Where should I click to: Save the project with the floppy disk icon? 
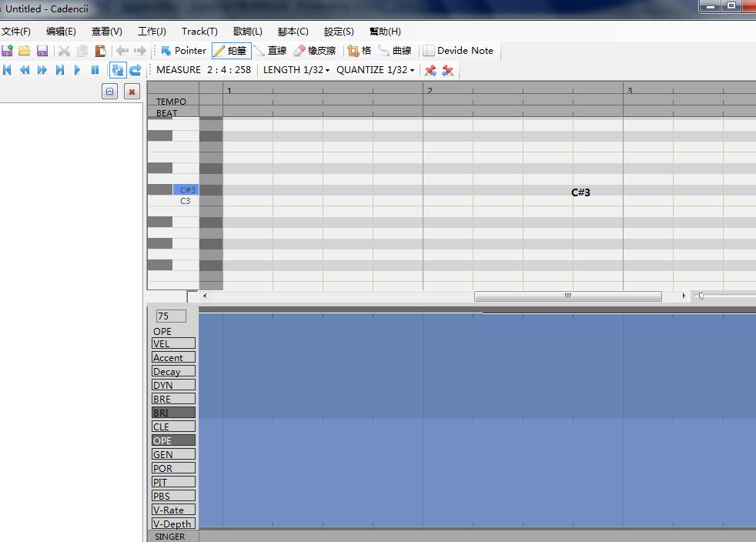pyautogui.click(x=42, y=51)
